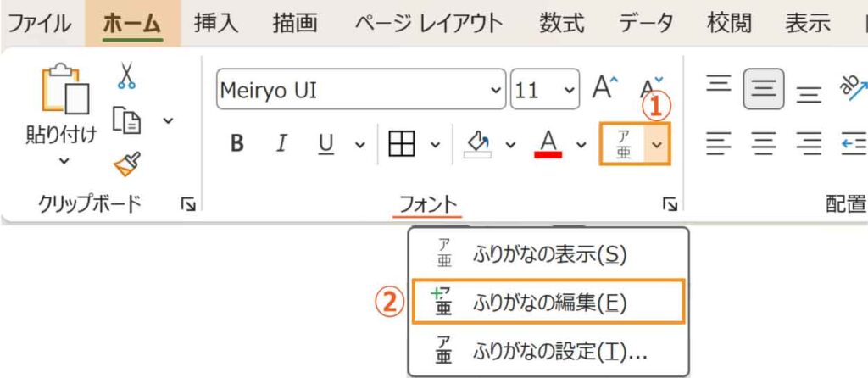The height and width of the screenshot is (378, 868).
Task: Apply the red Font Color A
Action: tap(548, 144)
